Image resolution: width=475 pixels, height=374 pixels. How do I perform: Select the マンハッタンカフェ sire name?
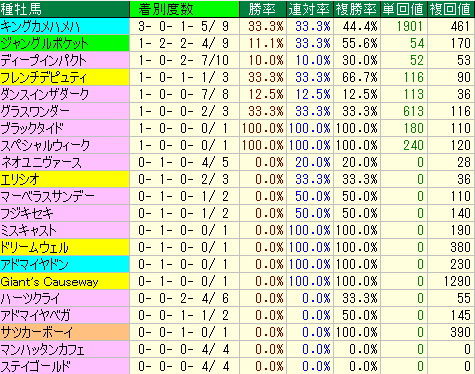tap(42, 349)
